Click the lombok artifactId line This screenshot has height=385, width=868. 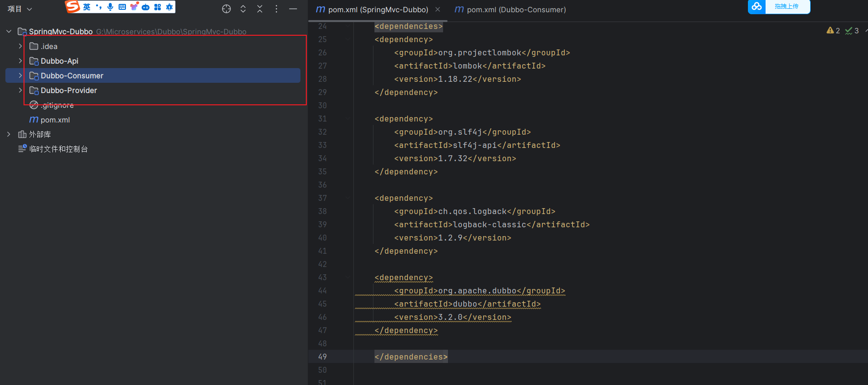point(470,66)
